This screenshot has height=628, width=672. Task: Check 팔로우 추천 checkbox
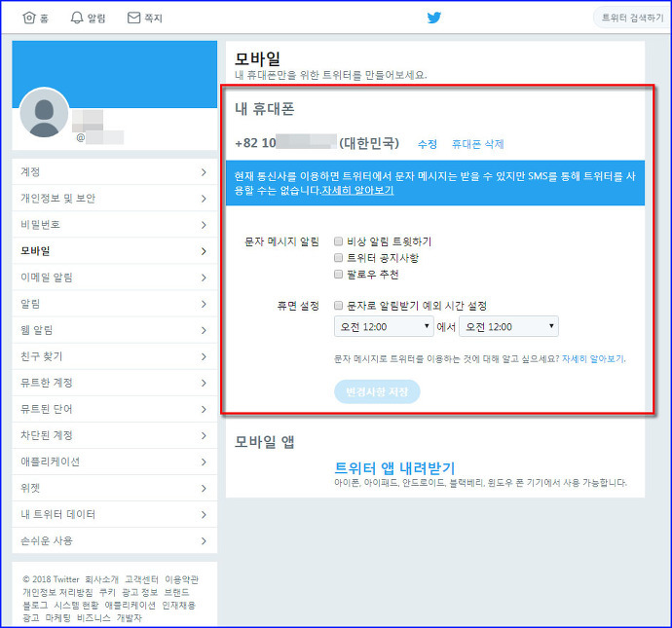[338, 275]
